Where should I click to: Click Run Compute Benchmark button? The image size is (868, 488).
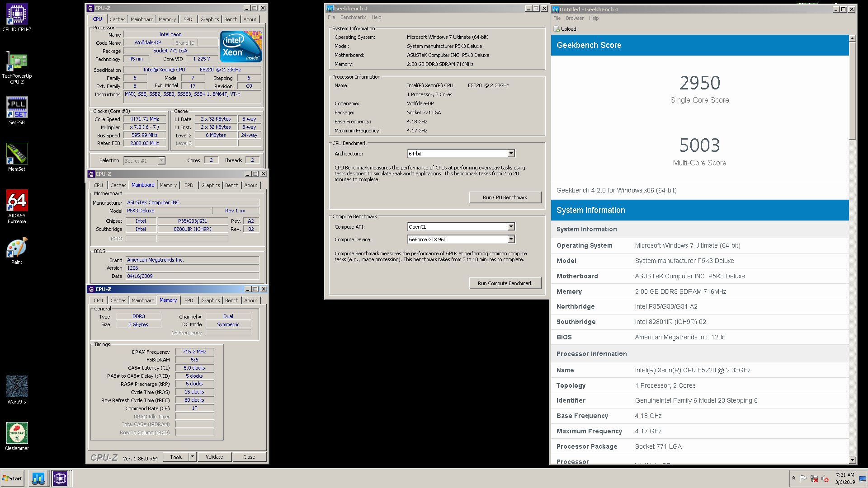point(505,283)
